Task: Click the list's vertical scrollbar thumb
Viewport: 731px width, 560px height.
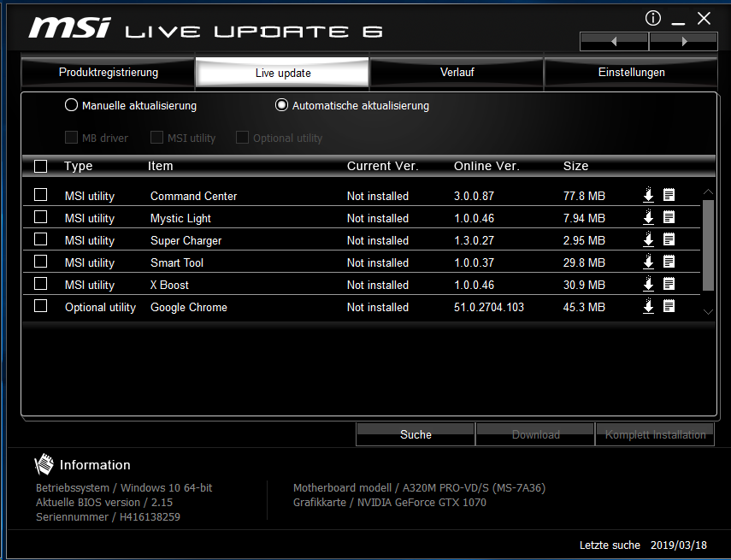Action: (x=708, y=245)
